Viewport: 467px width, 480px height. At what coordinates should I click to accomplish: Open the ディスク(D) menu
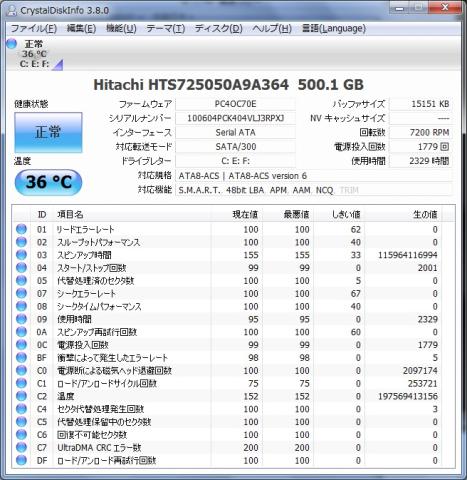pyautogui.click(x=218, y=29)
